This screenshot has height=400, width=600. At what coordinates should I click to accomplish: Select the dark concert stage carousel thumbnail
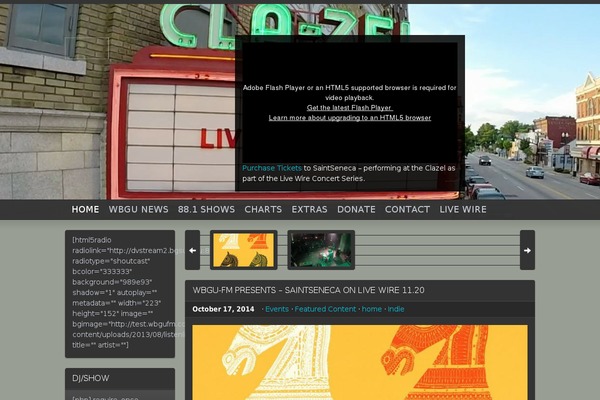pos(321,250)
